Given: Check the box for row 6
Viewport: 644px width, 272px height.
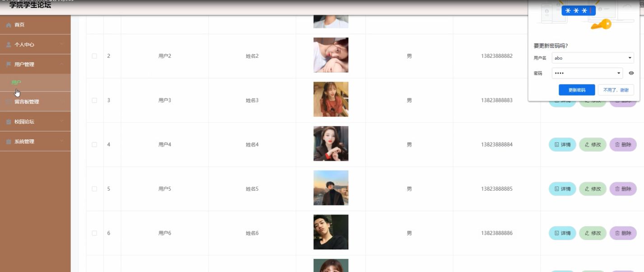Looking at the screenshot, I should (94, 233).
